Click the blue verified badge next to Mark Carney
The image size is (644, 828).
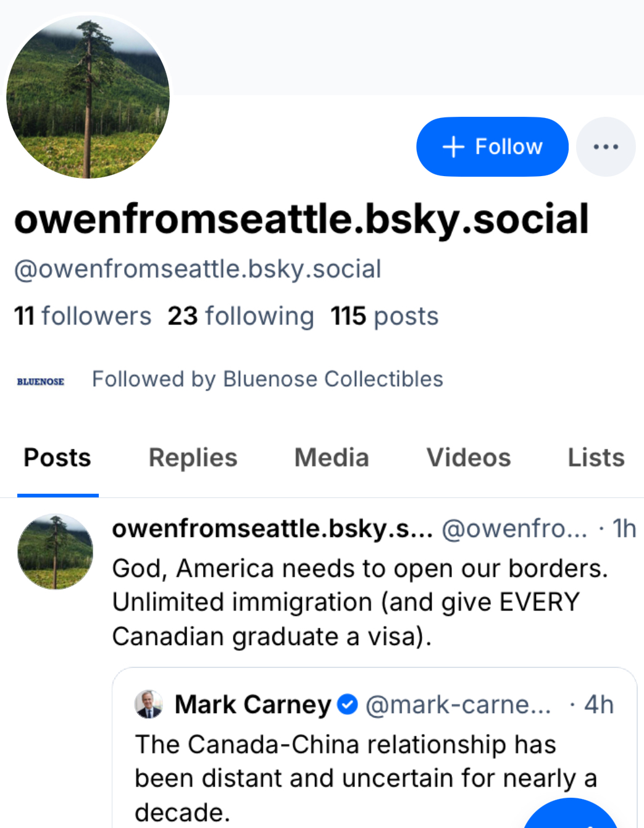[348, 704]
